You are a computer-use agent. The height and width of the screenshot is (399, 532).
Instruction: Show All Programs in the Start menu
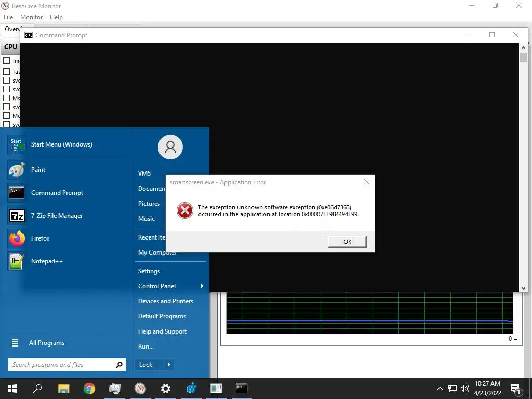pos(46,343)
